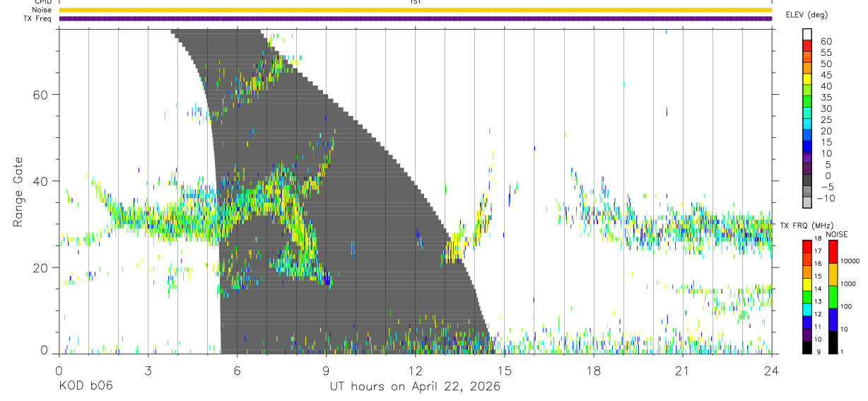Click the −10 label on the ELEV scale
Screen dimensions: 868x401
pyautogui.click(x=824, y=199)
